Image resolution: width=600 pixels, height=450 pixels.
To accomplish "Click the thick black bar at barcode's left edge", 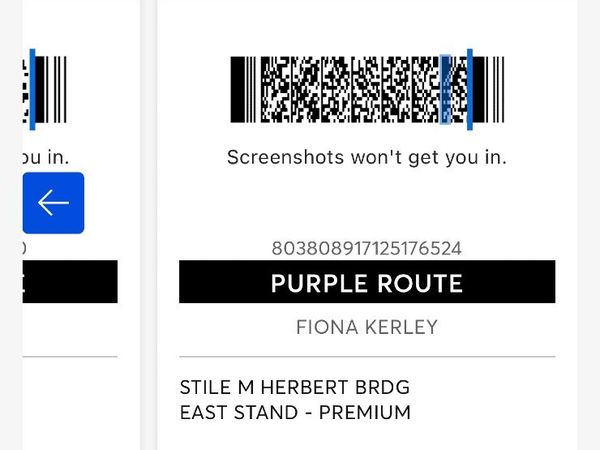I will [x=237, y=90].
